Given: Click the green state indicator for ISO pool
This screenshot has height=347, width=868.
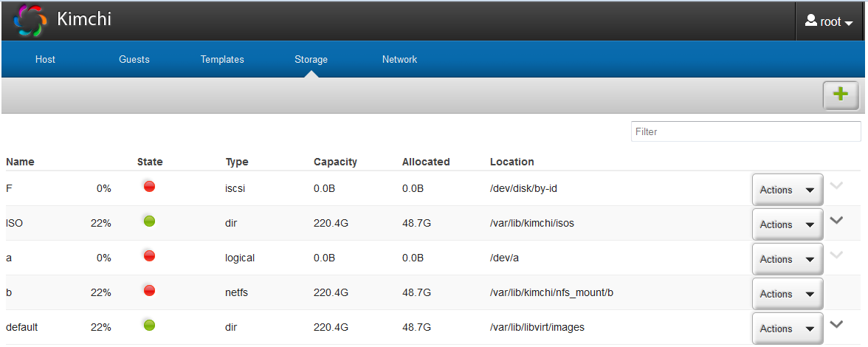Looking at the screenshot, I should 149,221.
